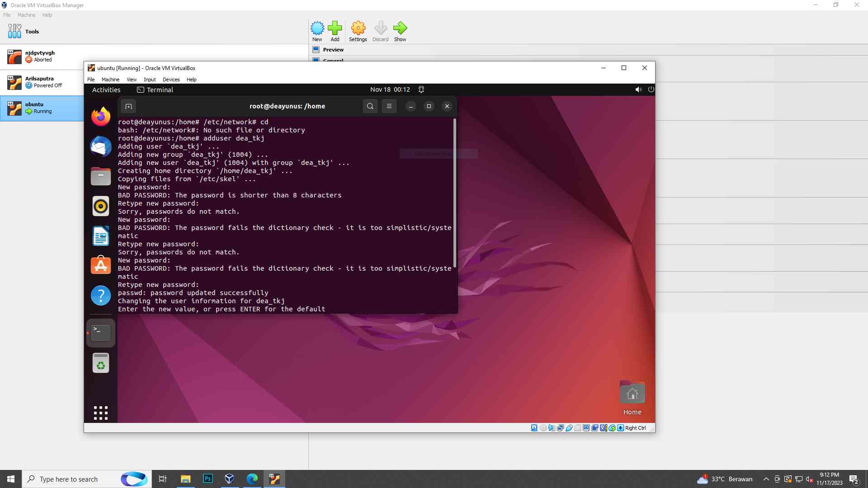Open LibreOffice Writer from the dock
Viewport: 868px width, 488px height.
(100, 236)
